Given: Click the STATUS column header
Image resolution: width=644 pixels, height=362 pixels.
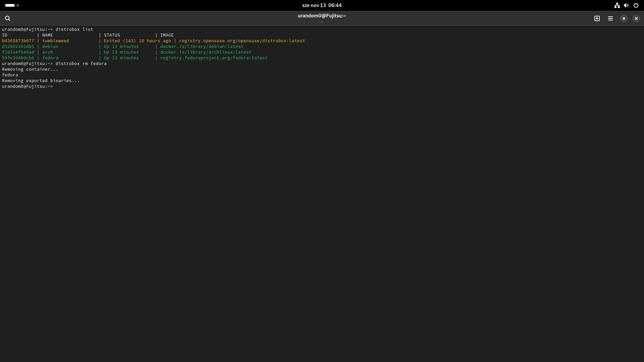Looking at the screenshot, I should tap(112, 35).
